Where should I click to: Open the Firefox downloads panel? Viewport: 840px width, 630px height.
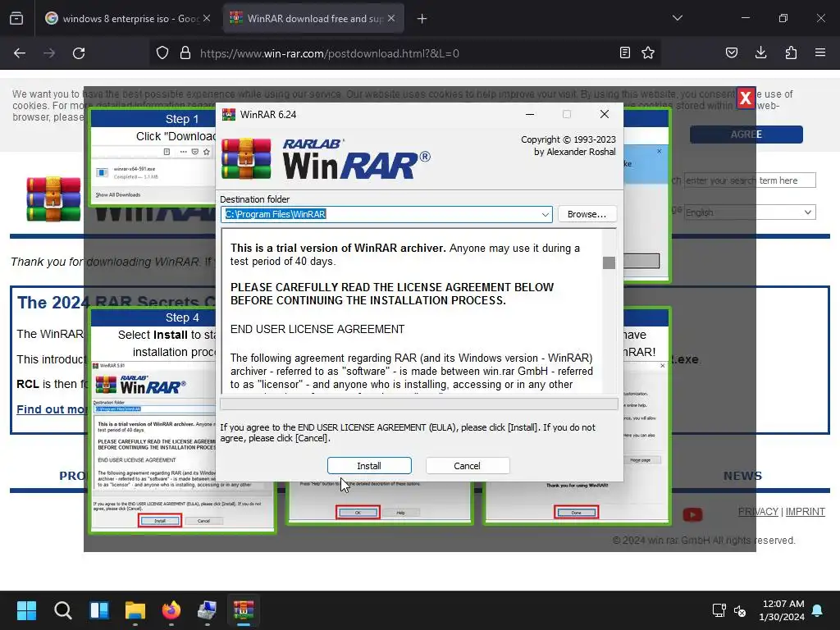[x=760, y=53]
